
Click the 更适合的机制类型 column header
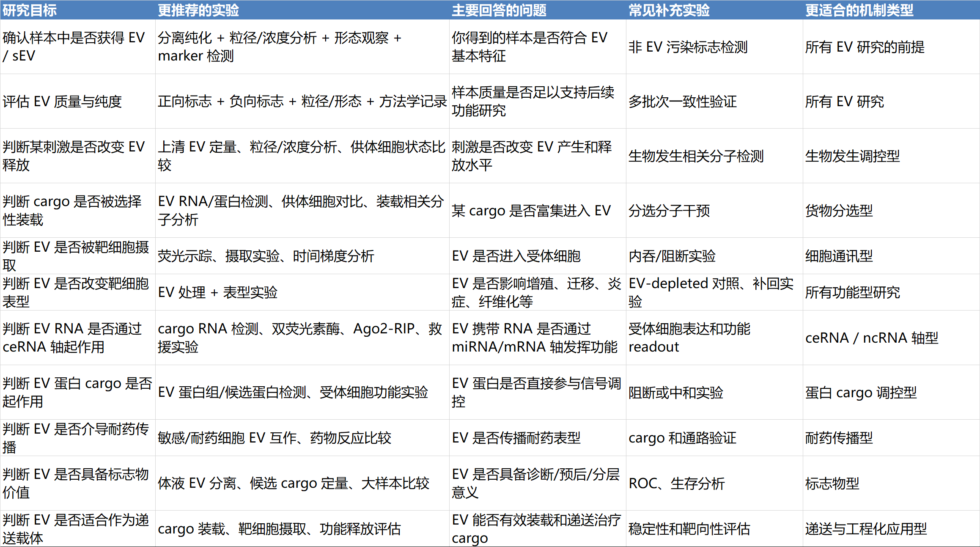(x=859, y=10)
